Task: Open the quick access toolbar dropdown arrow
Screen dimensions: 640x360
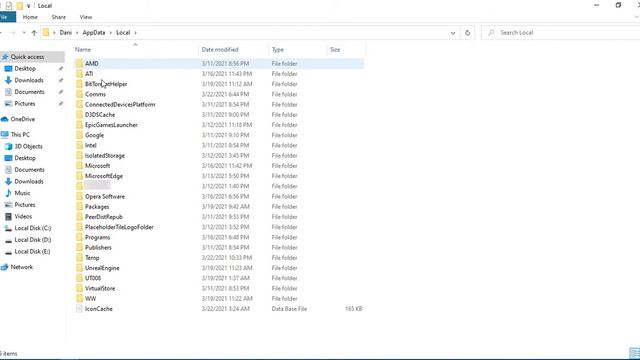Action: pyautogui.click(x=29, y=6)
